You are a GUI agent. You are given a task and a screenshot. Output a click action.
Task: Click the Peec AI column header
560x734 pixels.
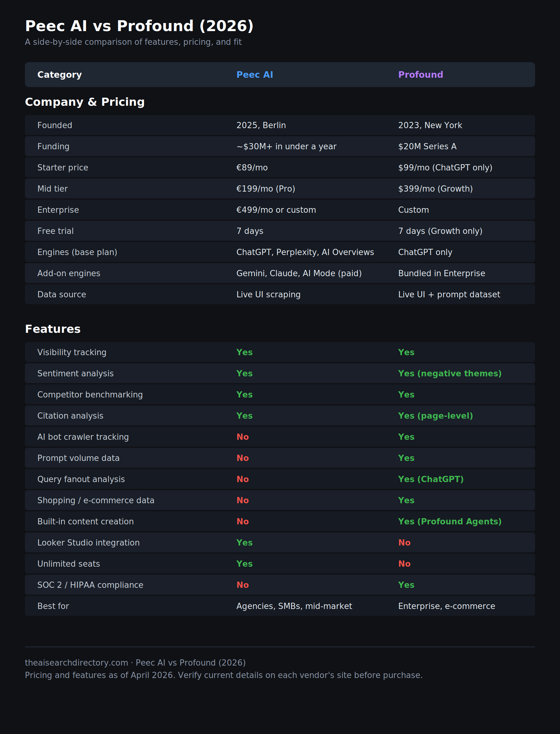(x=254, y=75)
